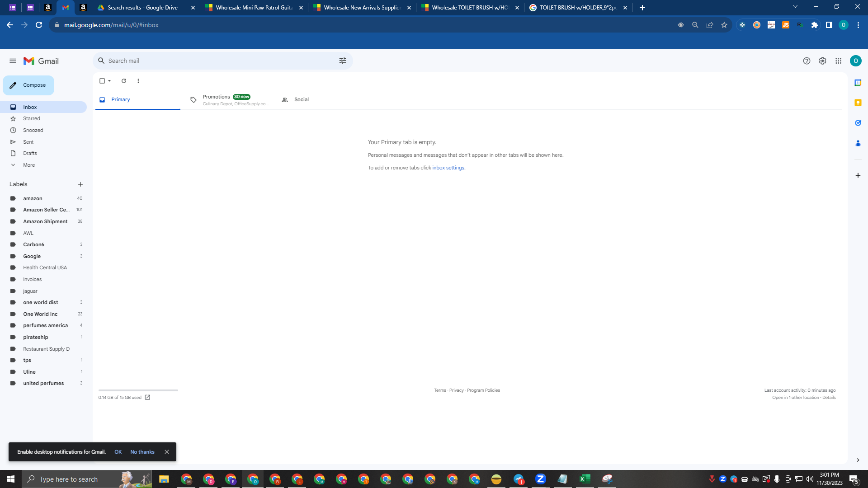The image size is (868, 488).
Task: Click the Compose button
Action: [28, 85]
